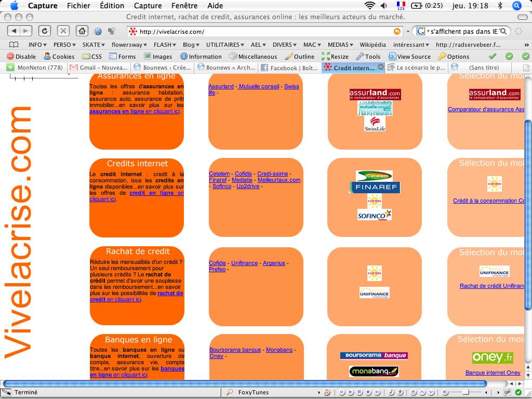532x399 pixels.
Task: Open the Banque internet Oney link
Action: coord(493,373)
